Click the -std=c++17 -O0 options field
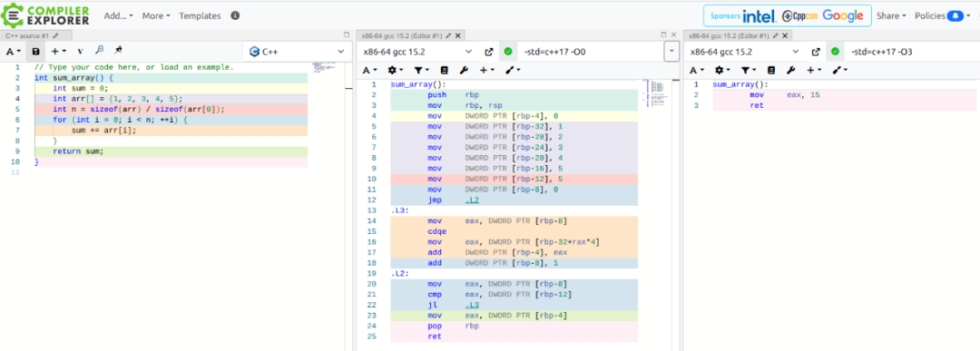Screen dimensions: 980x351 [x=591, y=52]
